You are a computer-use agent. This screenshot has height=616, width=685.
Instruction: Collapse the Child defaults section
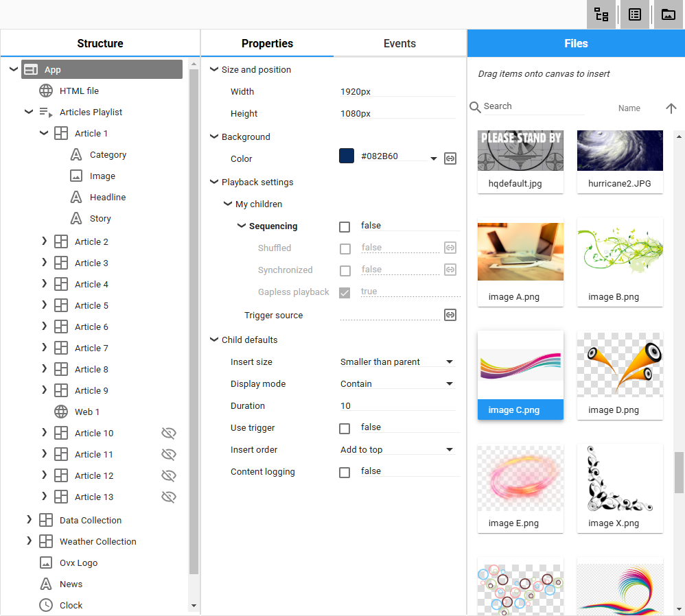tap(214, 340)
